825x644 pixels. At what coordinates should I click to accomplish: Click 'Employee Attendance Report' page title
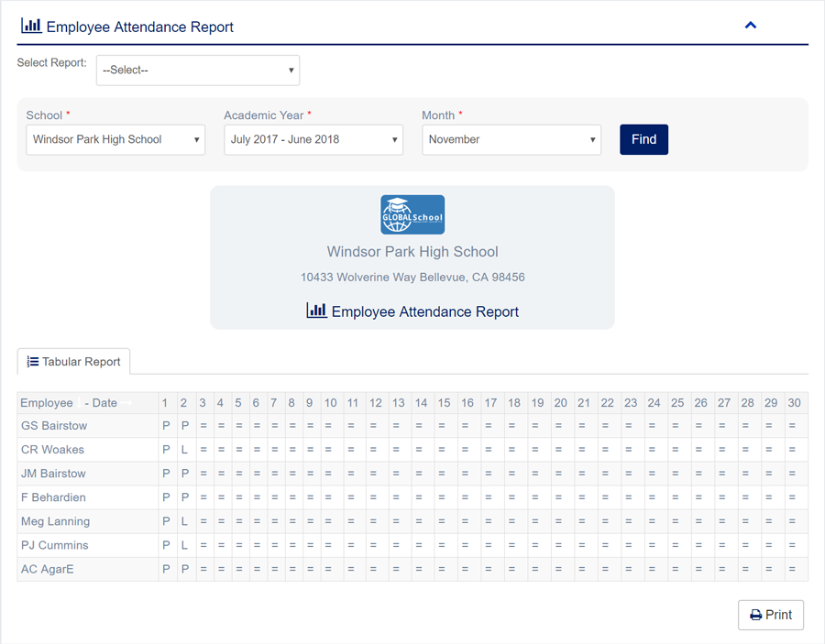pyautogui.click(x=140, y=27)
